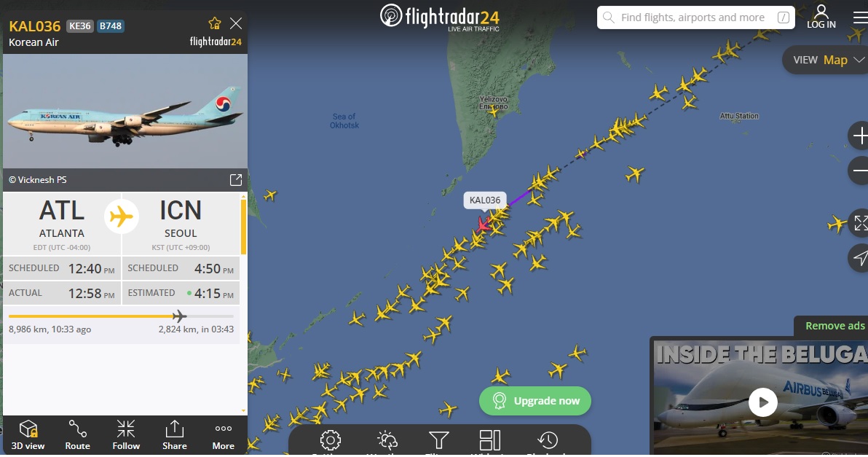Focus the Find flights search field

(696, 17)
